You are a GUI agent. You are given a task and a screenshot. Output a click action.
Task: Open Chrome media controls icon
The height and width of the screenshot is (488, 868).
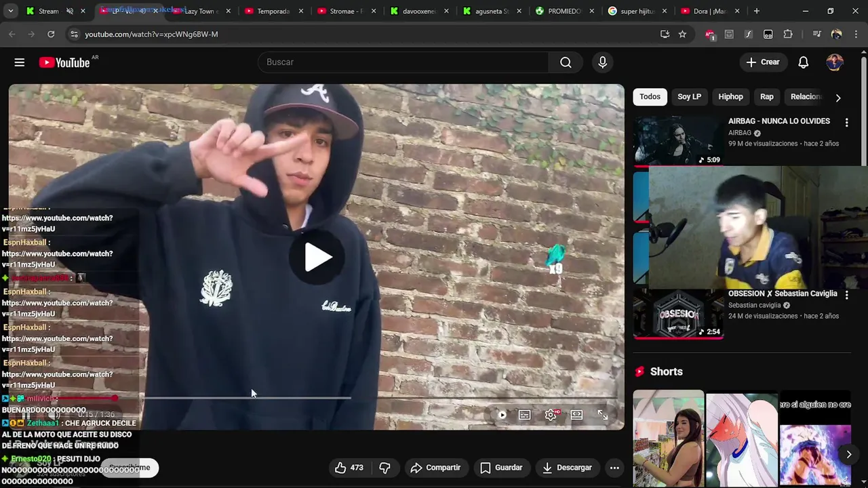[816, 34]
